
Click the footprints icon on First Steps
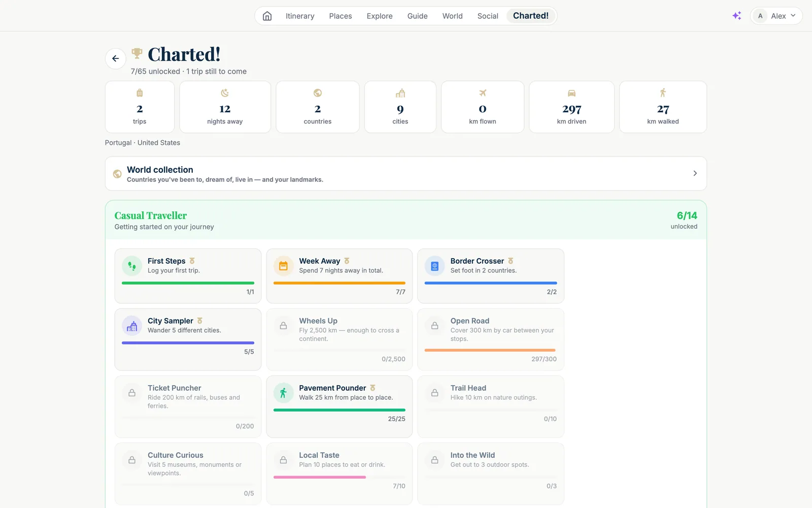(x=132, y=266)
